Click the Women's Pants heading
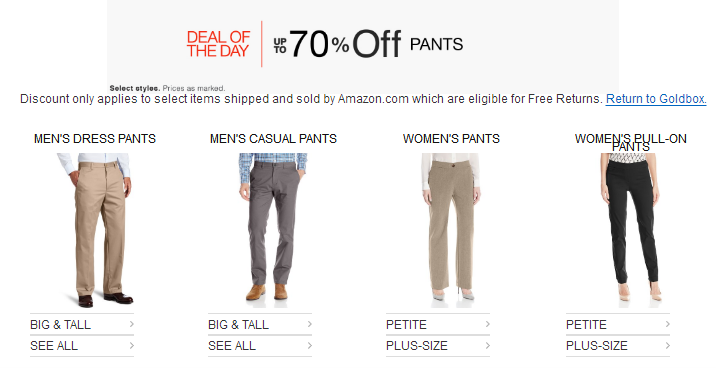 [451, 139]
